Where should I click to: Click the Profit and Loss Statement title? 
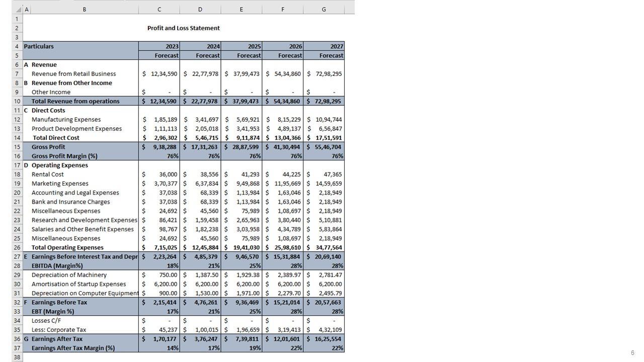pyautogui.click(x=183, y=28)
